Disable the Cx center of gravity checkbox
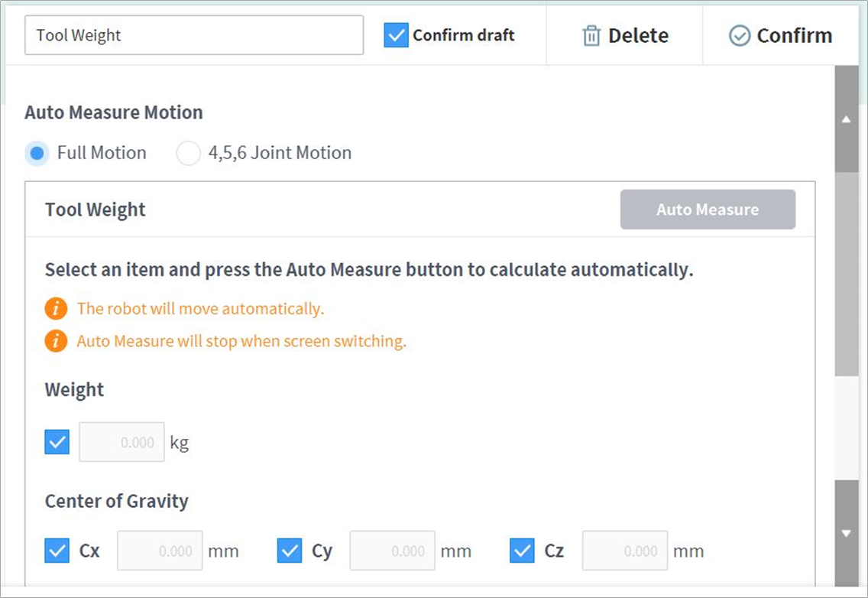 57,551
